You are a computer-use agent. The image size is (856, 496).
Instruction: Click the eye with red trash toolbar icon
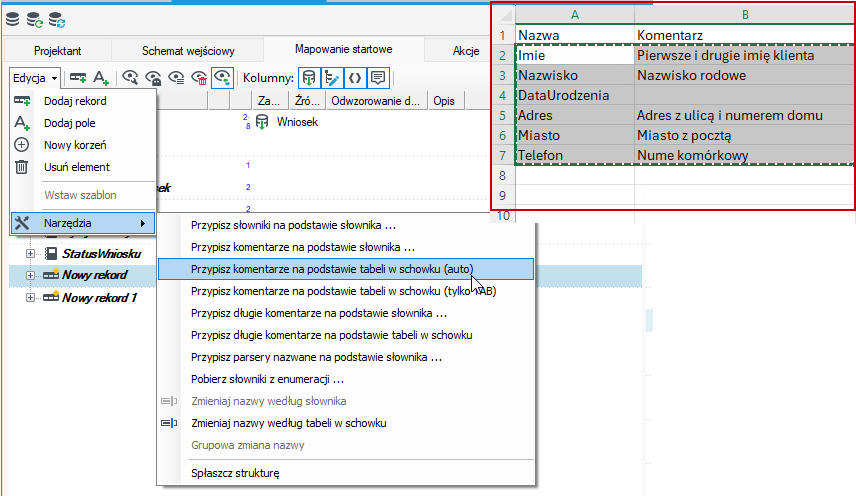tap(199, 78)
